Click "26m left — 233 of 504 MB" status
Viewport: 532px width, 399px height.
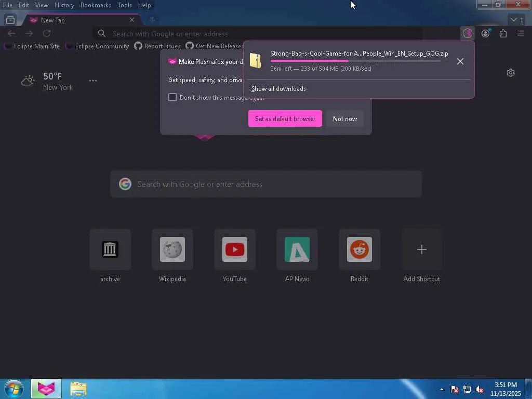[x=321, y=69]
